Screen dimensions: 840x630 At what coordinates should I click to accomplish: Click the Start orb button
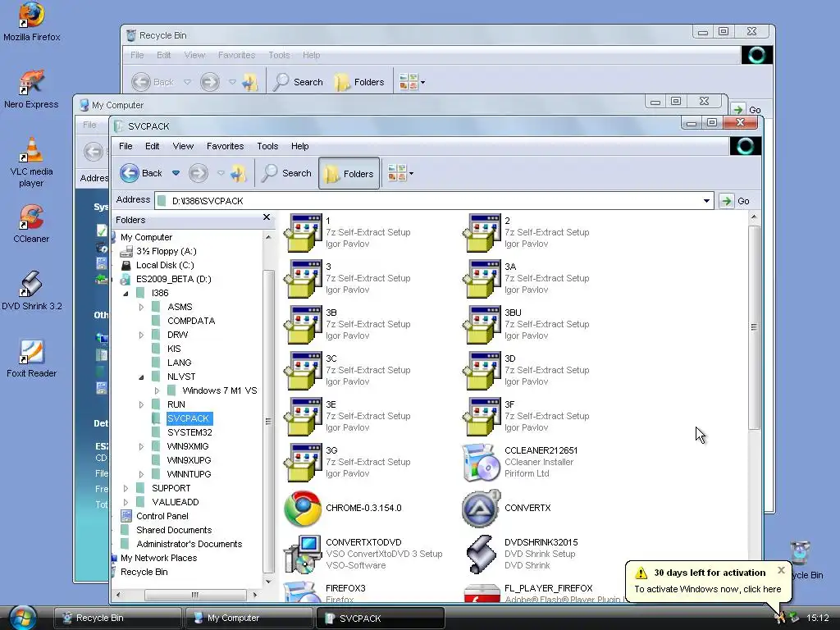tap(22, 618)
